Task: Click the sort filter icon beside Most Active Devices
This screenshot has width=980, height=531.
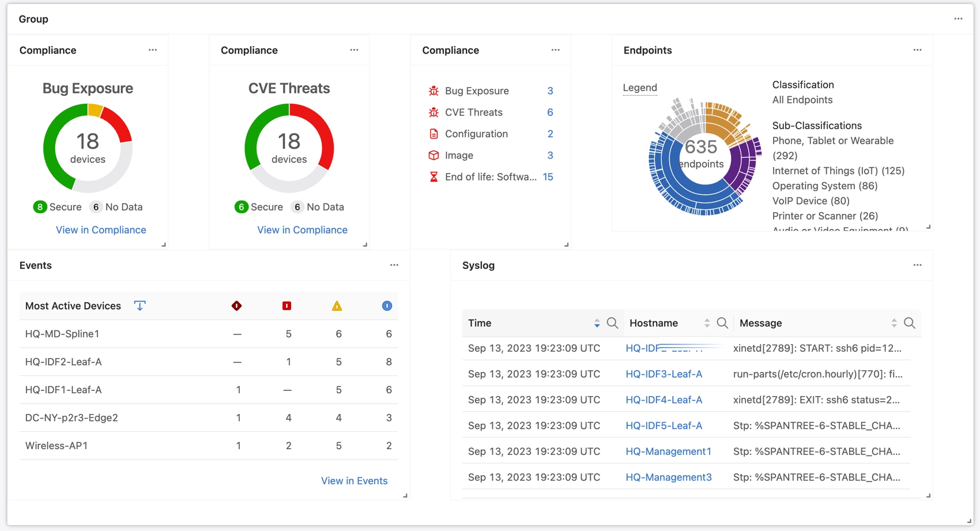Action: (140, 306)
